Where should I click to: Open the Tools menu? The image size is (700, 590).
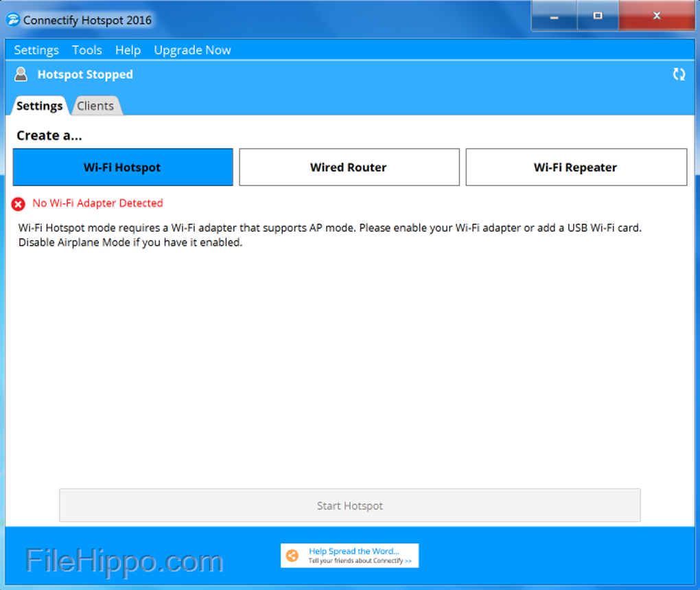pos(87,50)
